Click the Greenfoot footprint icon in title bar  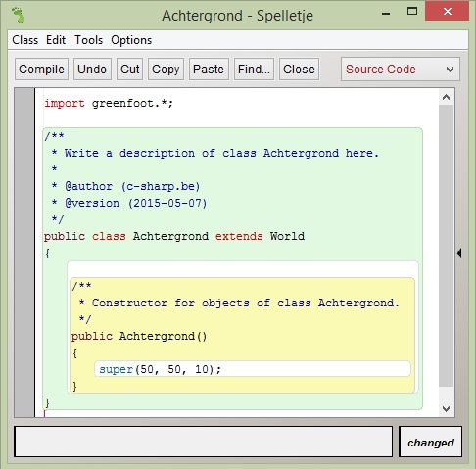[x=18, y=15]
